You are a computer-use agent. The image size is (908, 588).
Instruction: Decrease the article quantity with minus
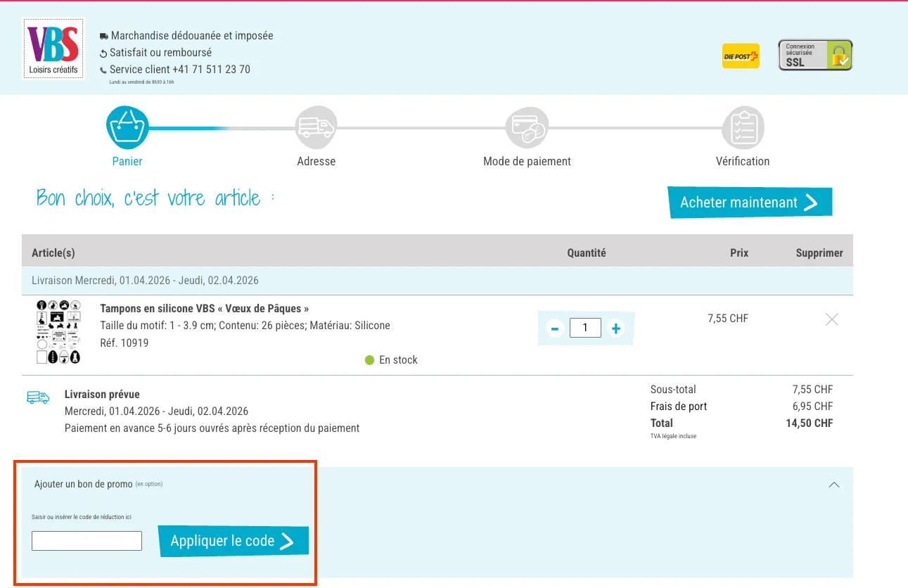pos(554,328)
